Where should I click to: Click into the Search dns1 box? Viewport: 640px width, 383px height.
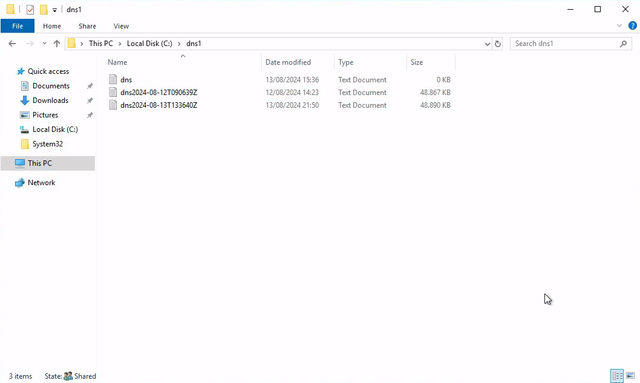[565, 44]
